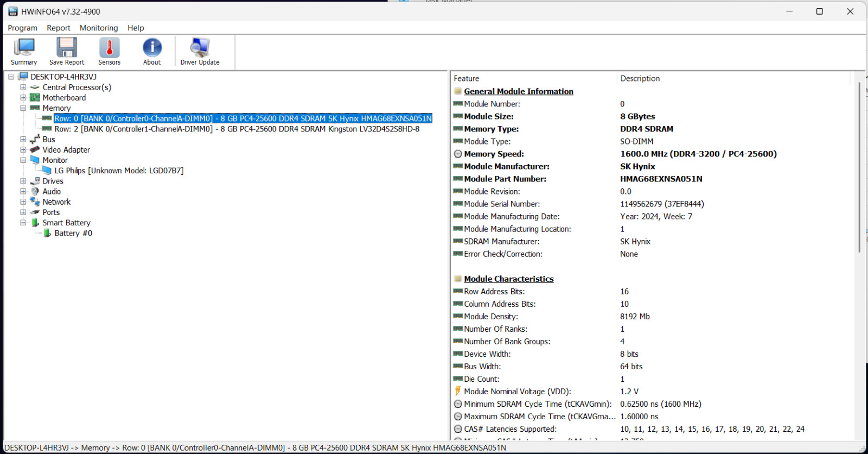Expand the Drives tree node
Viewport: 868px width, 454px height.
click(23, 181)
